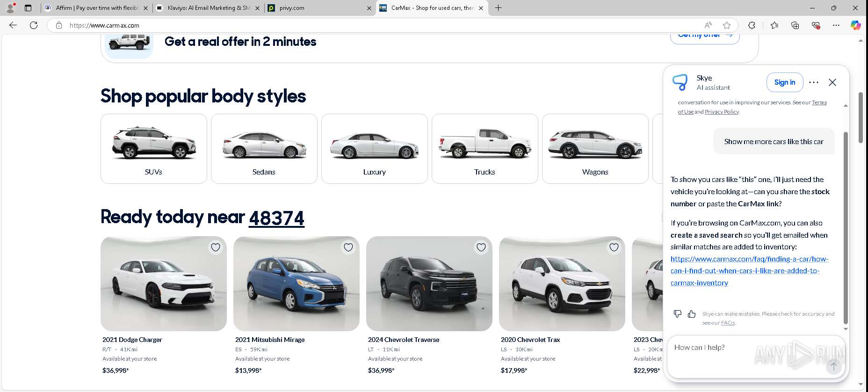Click the Show me more cars bubble

point(774,141)
